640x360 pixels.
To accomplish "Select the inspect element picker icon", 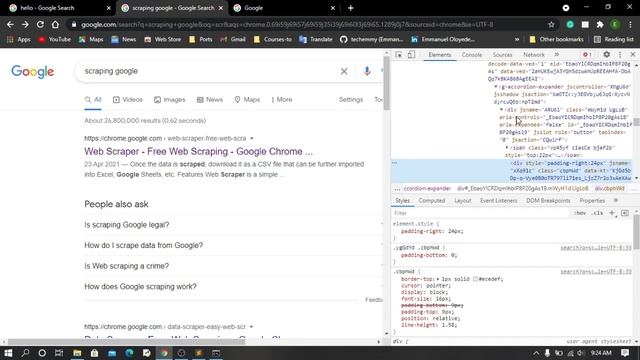I will [399, 55].
